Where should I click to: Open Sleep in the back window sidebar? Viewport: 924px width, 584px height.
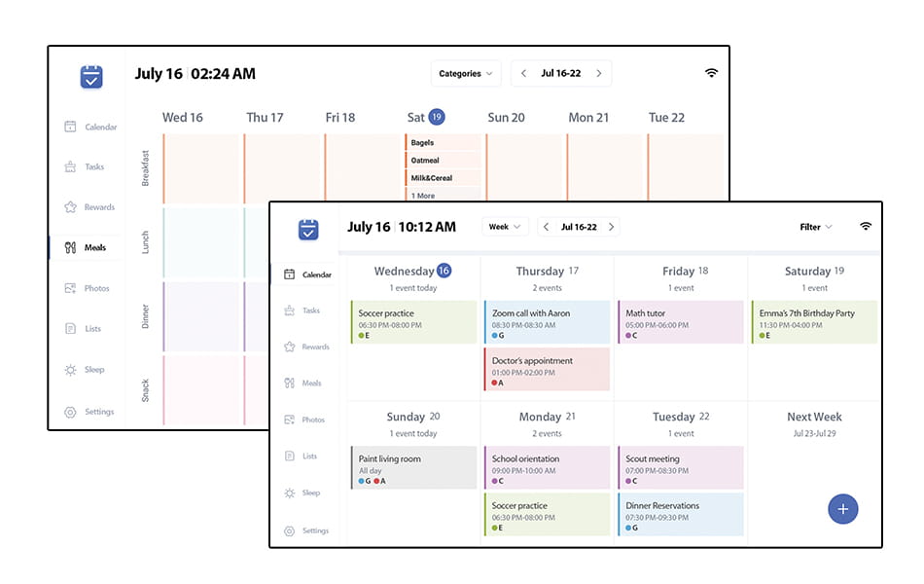(x=85, y=370)
